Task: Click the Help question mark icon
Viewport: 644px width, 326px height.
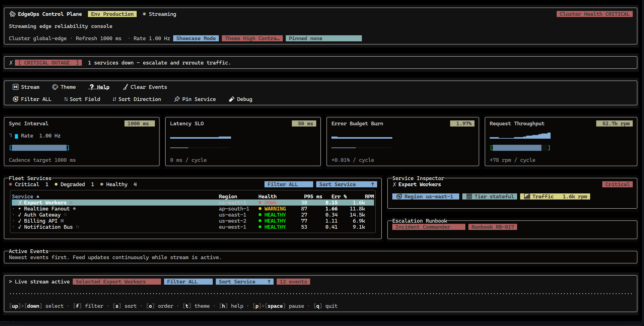Action: 92,87
